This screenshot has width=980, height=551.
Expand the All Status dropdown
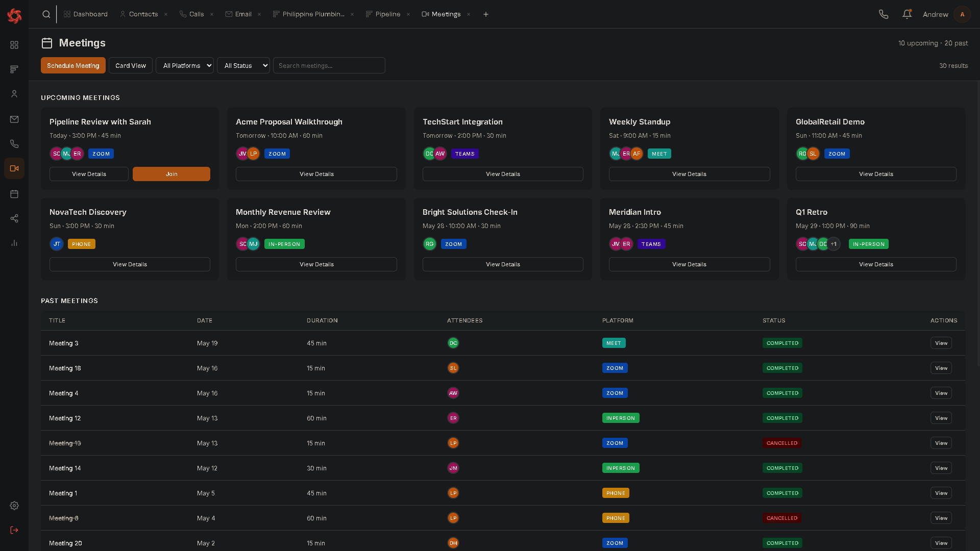tap(243, 65)
